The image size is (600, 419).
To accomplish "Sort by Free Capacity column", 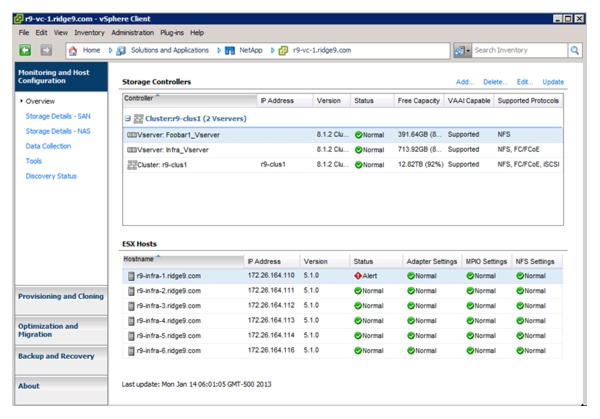I will (419, 101).
